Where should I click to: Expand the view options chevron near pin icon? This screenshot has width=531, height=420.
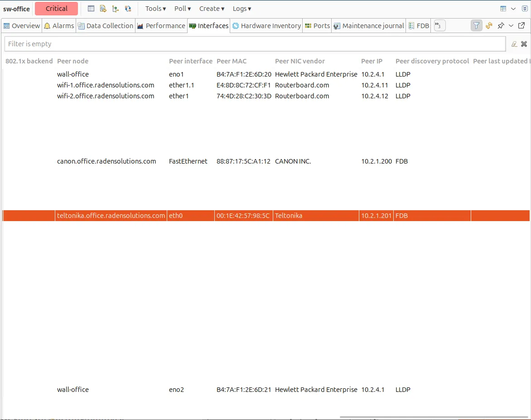click(510, 26)
